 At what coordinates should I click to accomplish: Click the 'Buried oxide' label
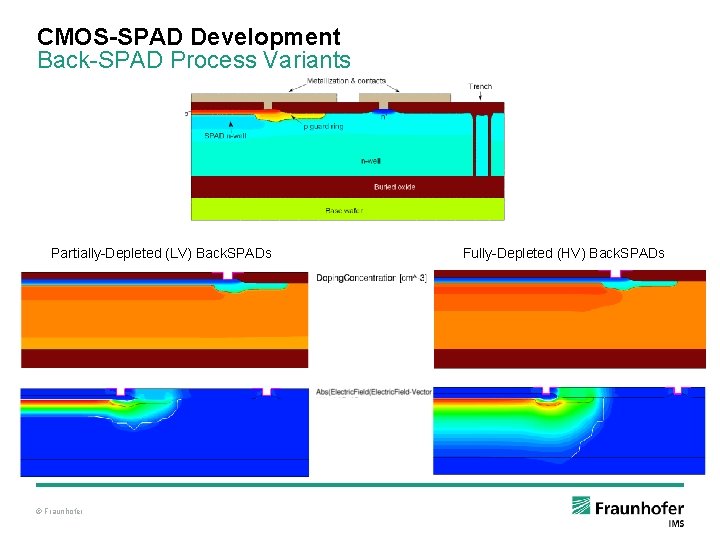coord(394,187)
